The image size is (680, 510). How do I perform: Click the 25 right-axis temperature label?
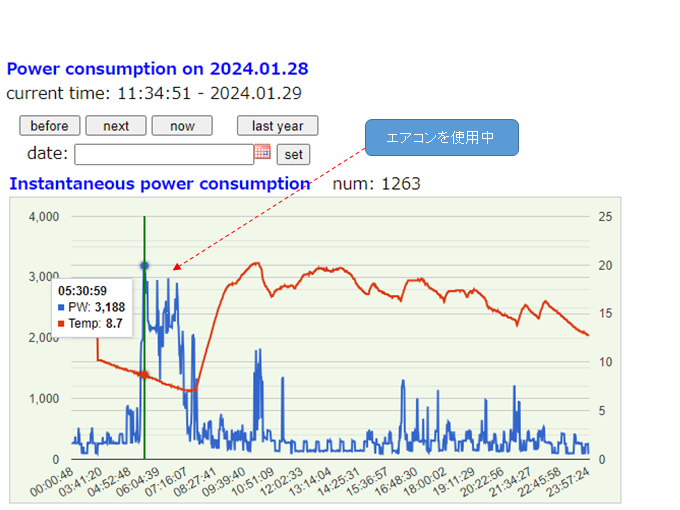click(x=604, y=217)
